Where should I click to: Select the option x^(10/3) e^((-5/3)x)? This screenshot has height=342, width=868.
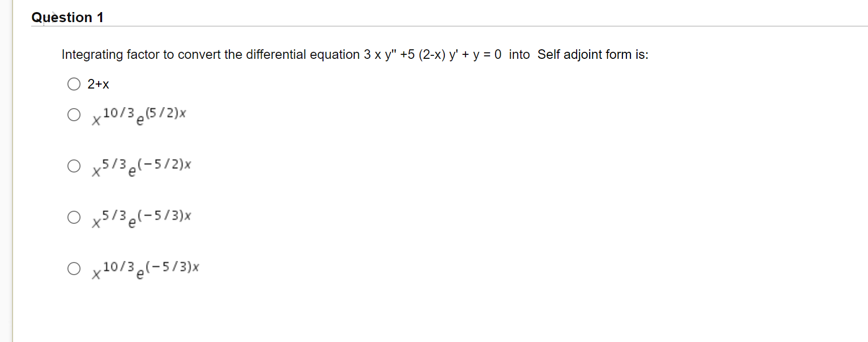tap(73, 268)
